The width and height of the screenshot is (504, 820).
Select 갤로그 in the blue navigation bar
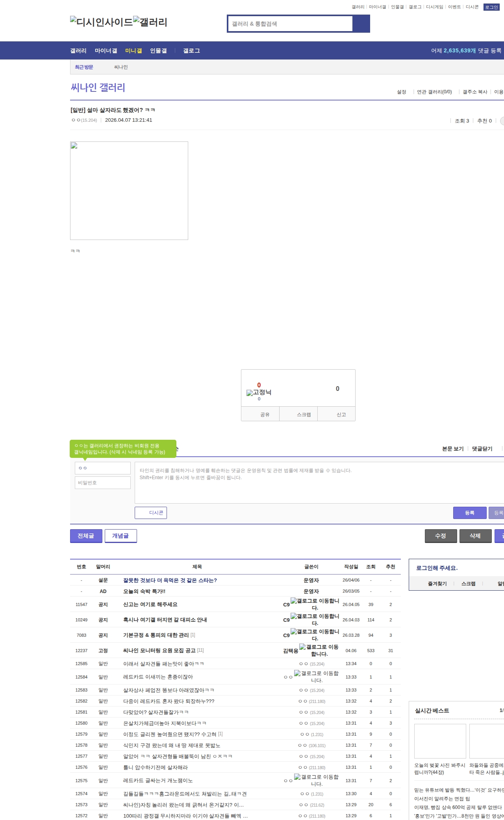point(191,50)
